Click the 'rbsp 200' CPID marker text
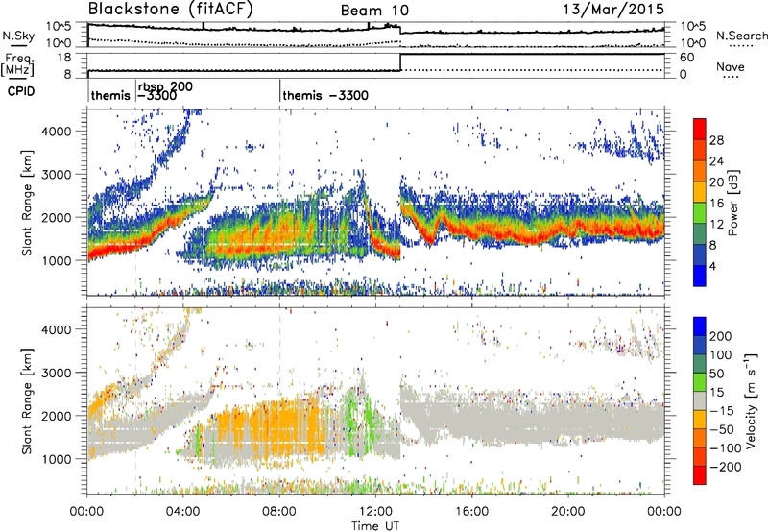The image size is (768, 532). click(165, 86)
